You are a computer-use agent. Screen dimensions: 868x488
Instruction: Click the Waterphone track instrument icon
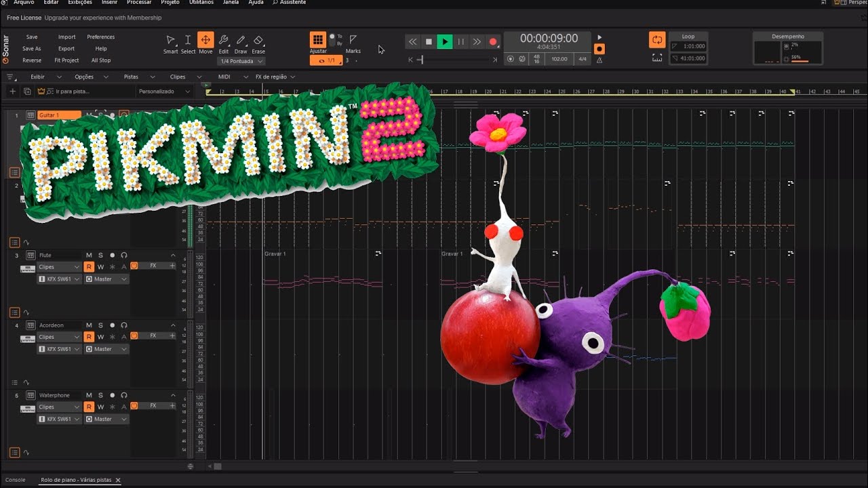(x=31, y=395)
